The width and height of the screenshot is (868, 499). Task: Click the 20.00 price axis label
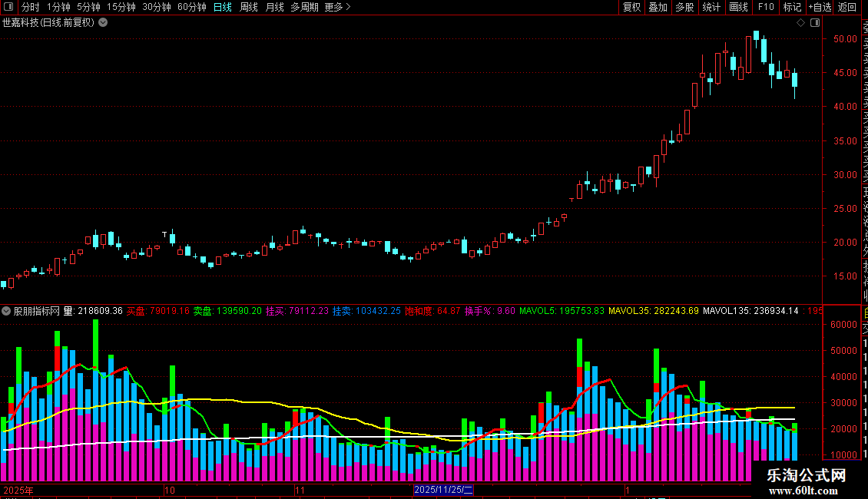tap(845, 243)
